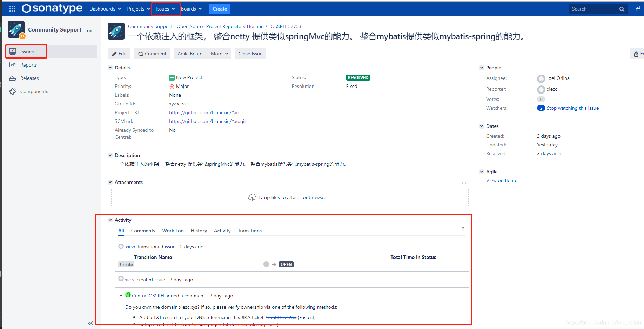Click the sort order up arrow
This screenshot has width=644, height=329.
[463, 229]
